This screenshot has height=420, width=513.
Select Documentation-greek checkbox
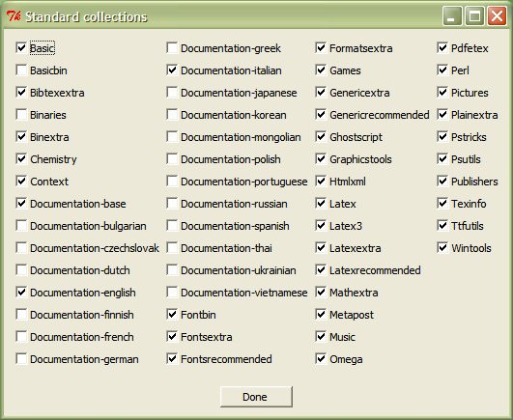pyautogui.click(x=172, y=47)
